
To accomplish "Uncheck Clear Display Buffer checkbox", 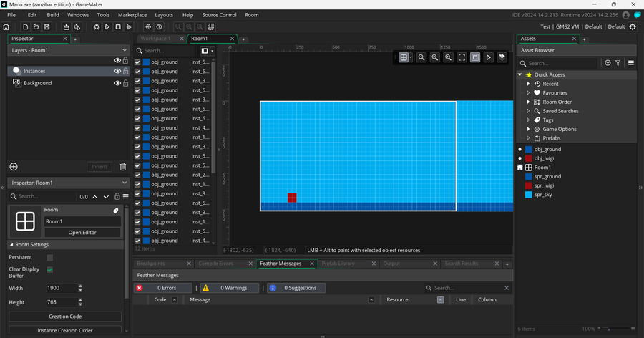I will click(50, 269).
